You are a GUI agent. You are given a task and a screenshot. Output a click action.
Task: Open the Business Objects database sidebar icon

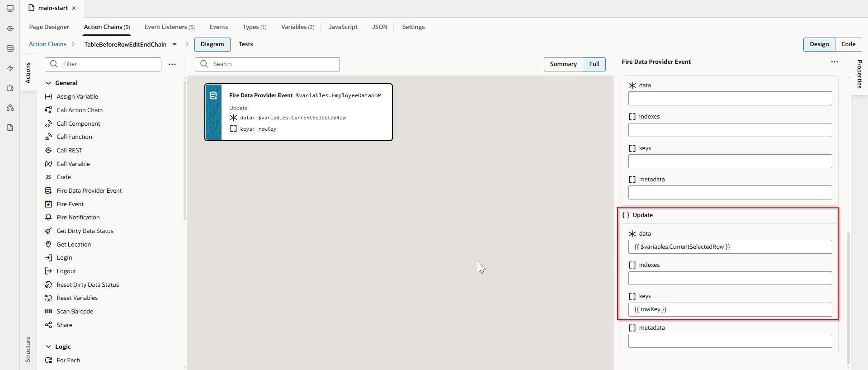[x=10, y=48]
